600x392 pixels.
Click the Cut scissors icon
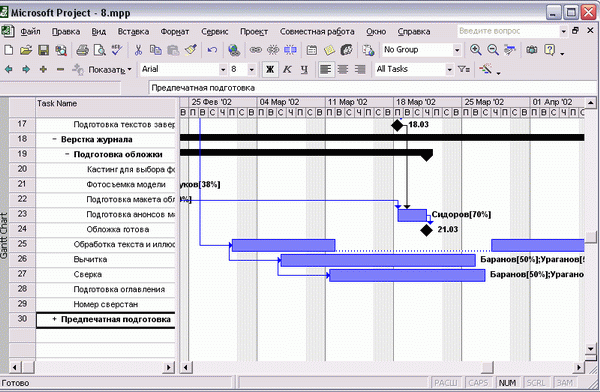tap(138, 50)
